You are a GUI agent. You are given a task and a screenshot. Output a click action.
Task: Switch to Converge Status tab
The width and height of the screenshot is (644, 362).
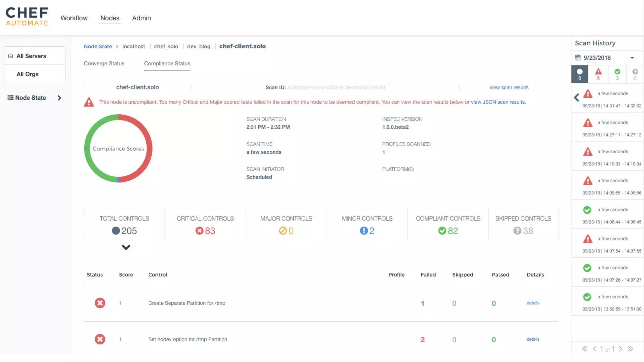(x=104, y=63)
